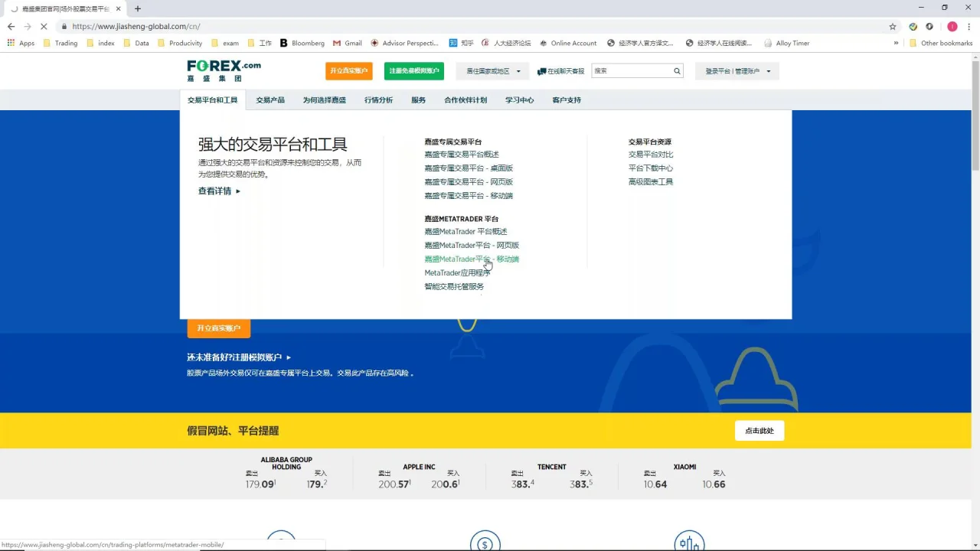Click the search magnifier icon on site
980x551 pixels.
coord(677,71)
